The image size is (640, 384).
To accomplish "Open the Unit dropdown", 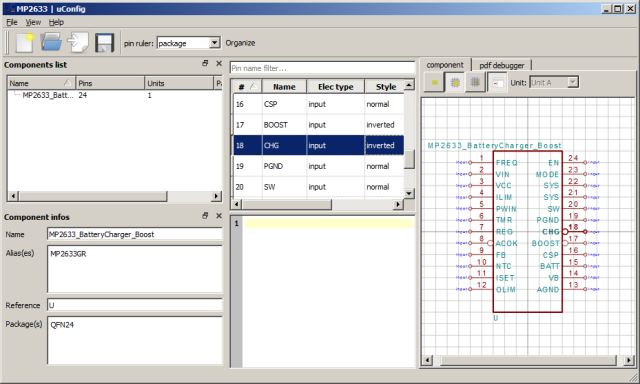I will pyautogui.click(x=573, y=82).
